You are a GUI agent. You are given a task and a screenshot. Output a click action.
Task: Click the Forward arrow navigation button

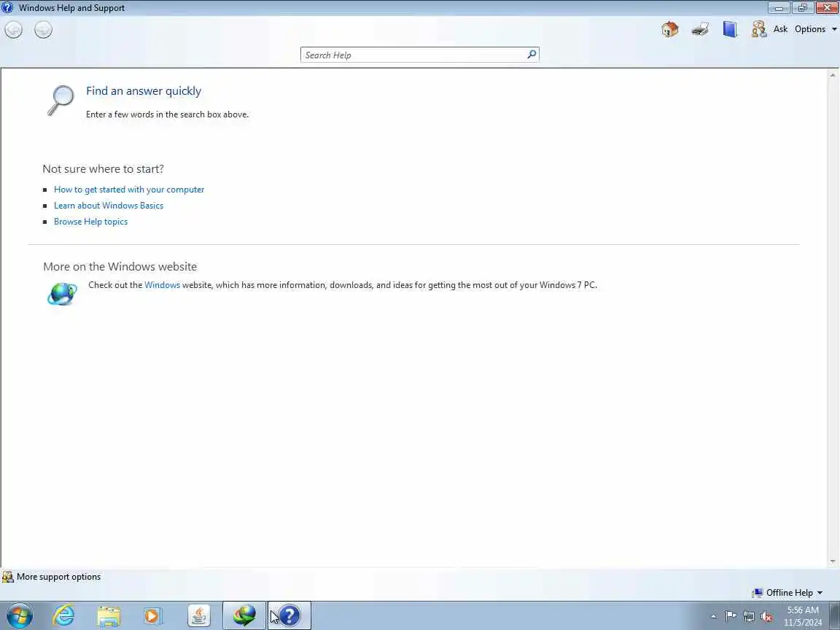[x=44, y=29]
